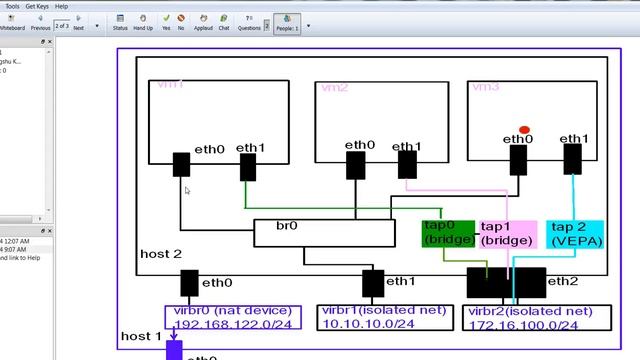Open the Status toolbar button
The height and width of the screenshot is (360, 640).
(x=120, y=22)
